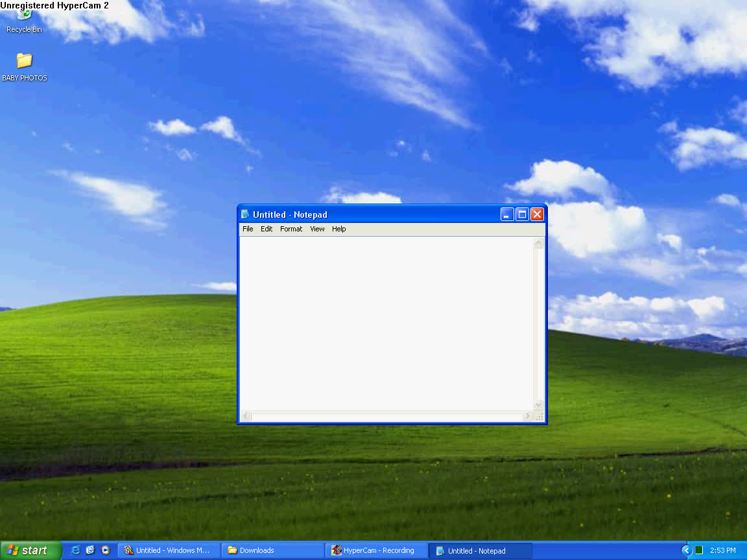Click Notepad's vertical scrollbar down arrow

pos(538,404)
